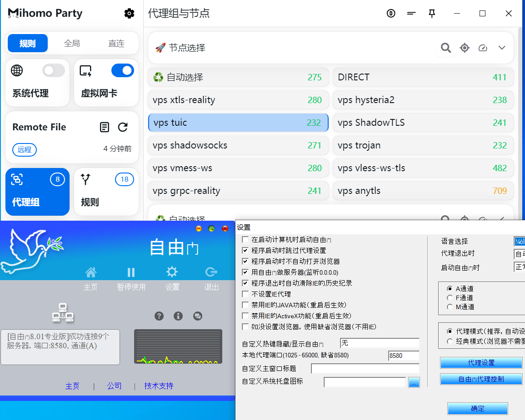This screenshot has height=420, width=525.
Task: Check 禁用IE的JAVA功能 option
Action: [245, 305]
